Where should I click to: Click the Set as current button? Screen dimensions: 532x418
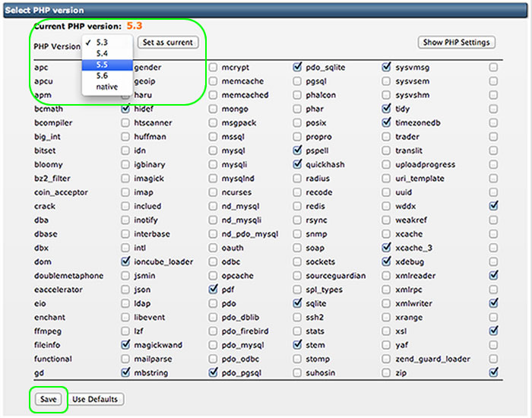(169, 43)
